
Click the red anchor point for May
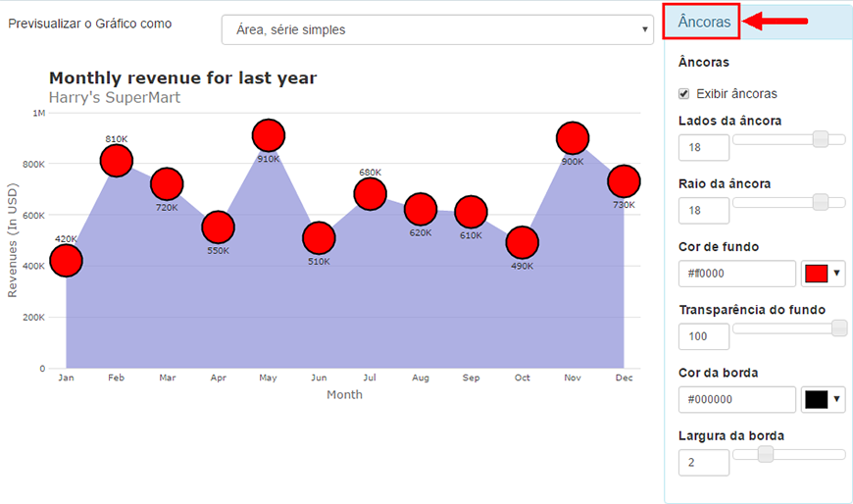tap(269, 135)
